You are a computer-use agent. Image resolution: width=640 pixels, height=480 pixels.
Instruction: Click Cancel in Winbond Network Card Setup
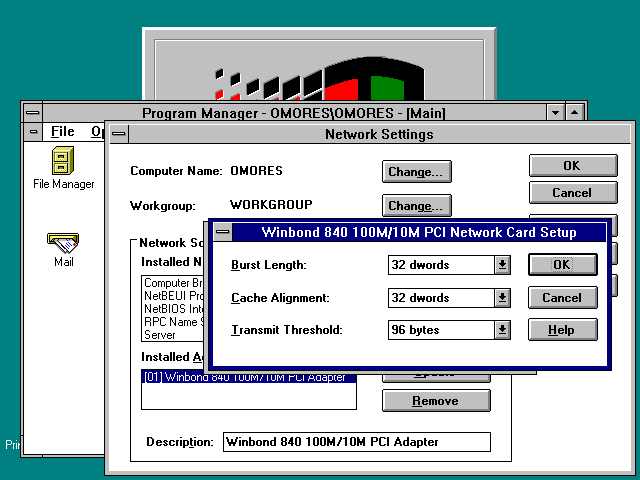click(562, 298)
